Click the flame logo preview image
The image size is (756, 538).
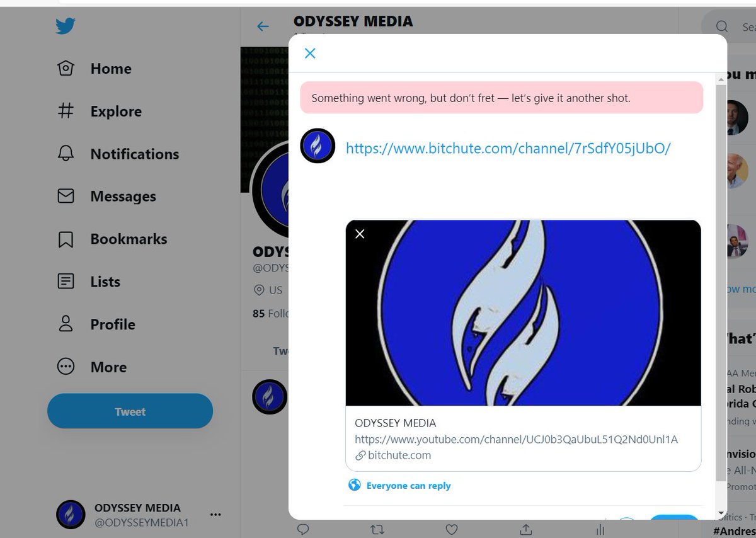[523, 312]
